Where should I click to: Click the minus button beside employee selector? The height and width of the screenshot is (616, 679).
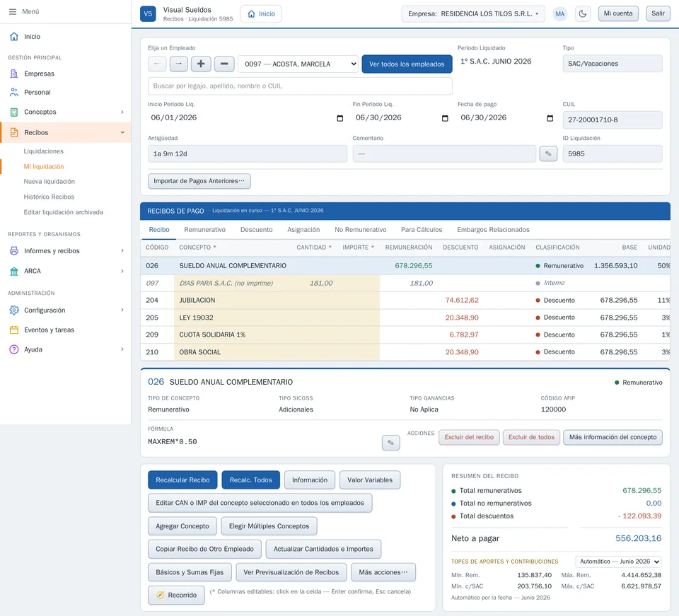[224, 64]
